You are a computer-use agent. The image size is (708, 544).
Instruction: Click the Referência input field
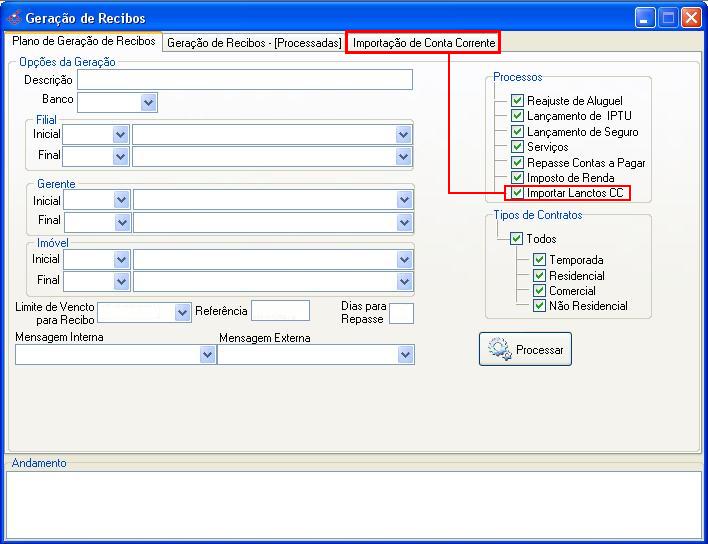(x=280, y=312)
